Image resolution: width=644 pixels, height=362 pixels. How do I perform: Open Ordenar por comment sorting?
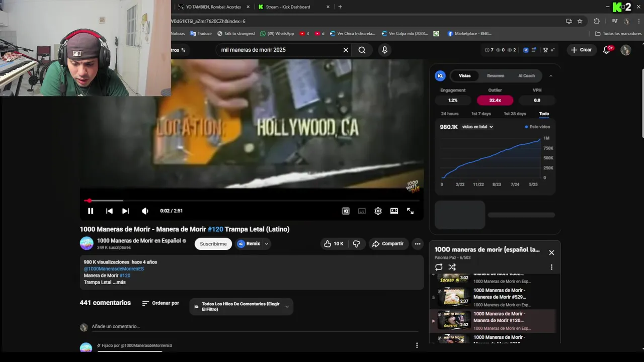click(160, 303)
